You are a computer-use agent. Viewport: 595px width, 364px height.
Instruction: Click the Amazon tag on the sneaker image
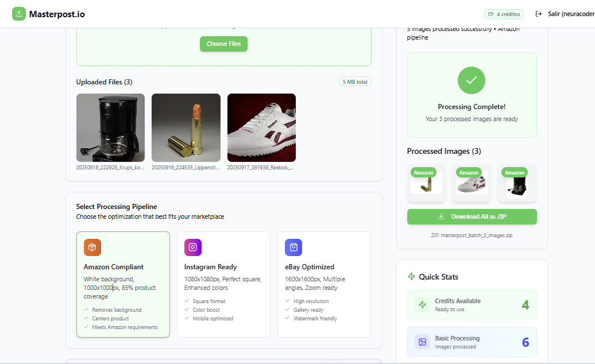469,172
